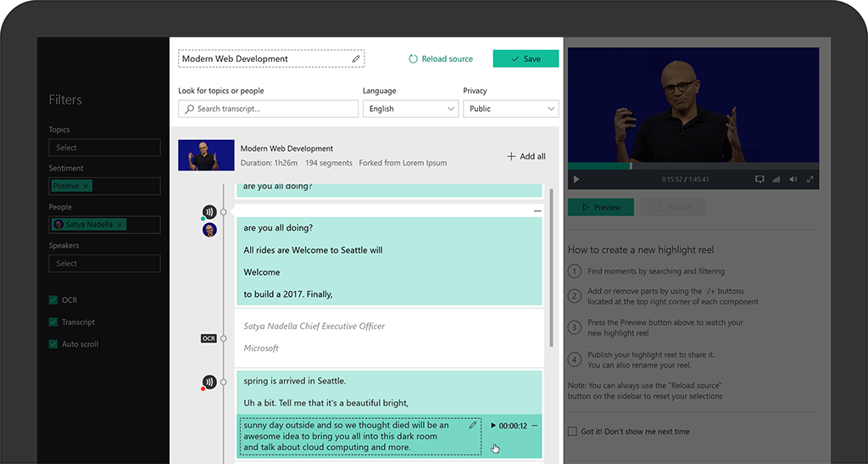Click the pencil icon beside the reel title
868x464 pixels.
click(356, 59)
